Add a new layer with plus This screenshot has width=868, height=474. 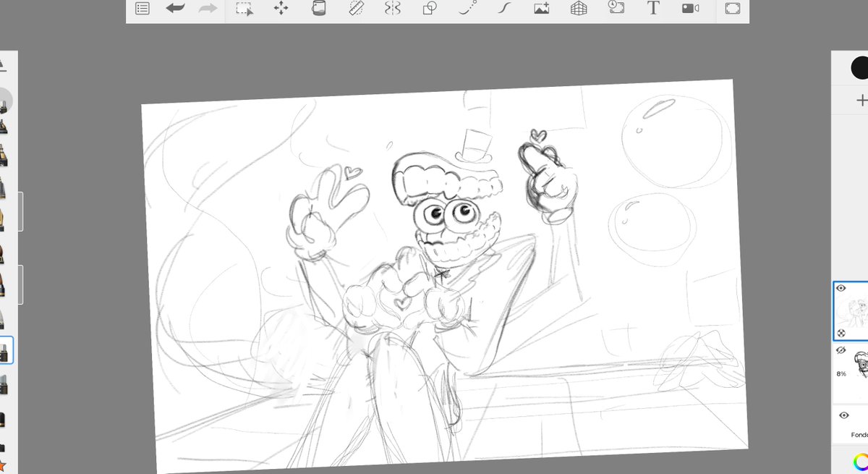coord(861,100)
